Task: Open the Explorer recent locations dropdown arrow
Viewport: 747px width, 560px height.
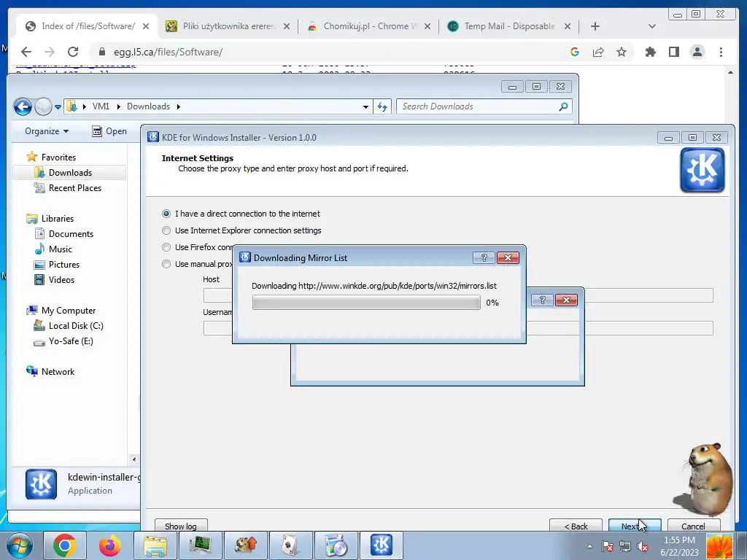Action: coord(58,107)
